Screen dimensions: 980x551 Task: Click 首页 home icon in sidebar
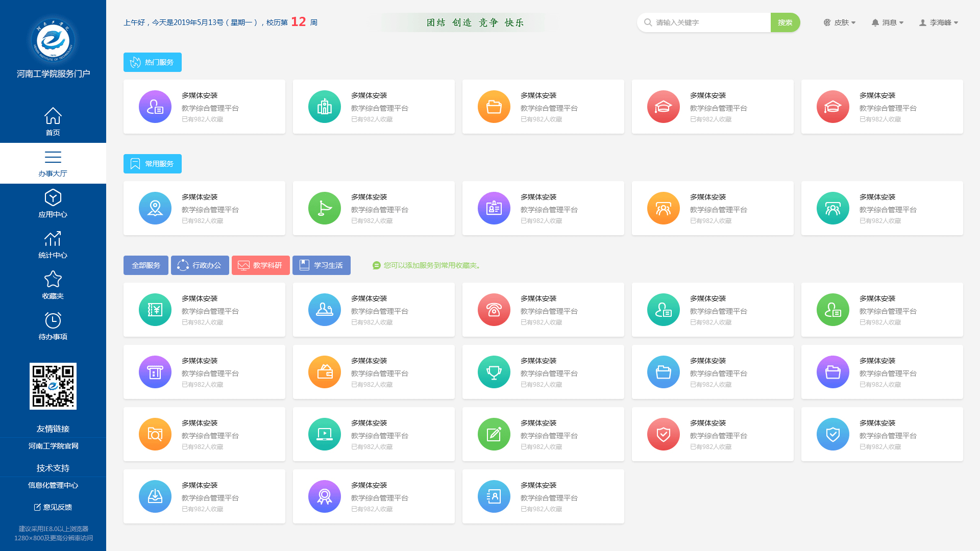53,121
